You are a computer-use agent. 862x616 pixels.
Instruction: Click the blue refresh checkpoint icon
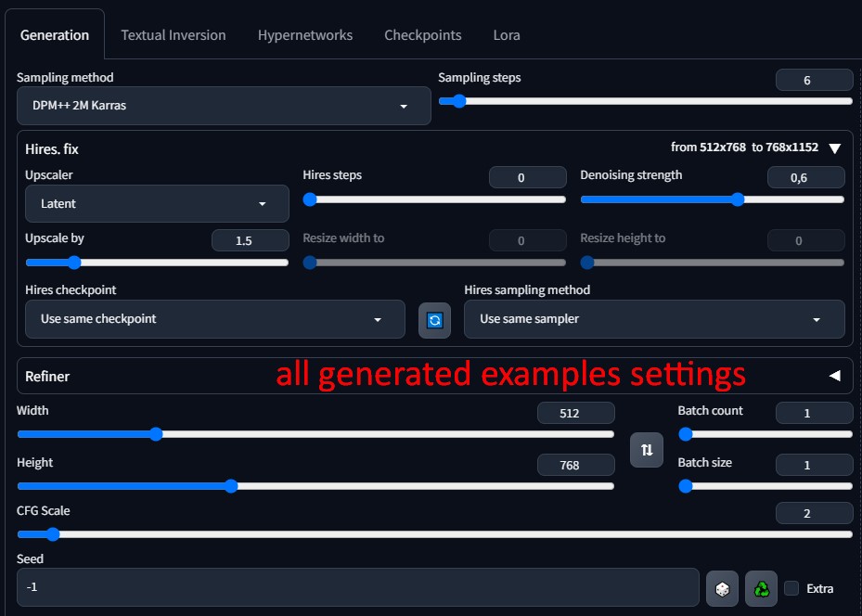pos(434,320)
